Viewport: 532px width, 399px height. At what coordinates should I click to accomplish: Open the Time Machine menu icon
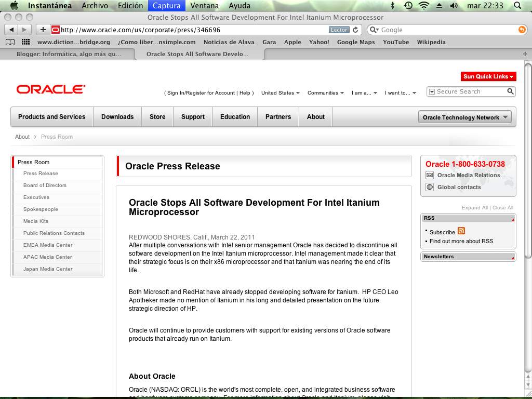click(408, 5)
